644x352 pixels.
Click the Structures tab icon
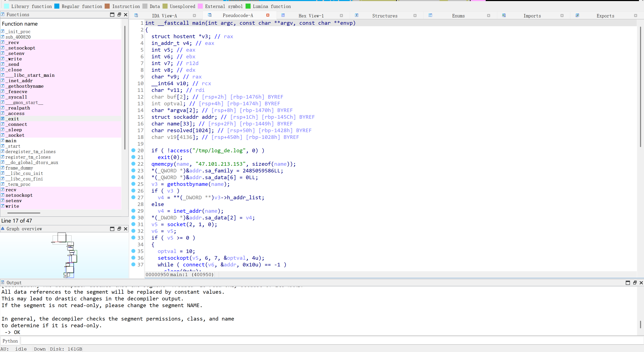[356, 16]
